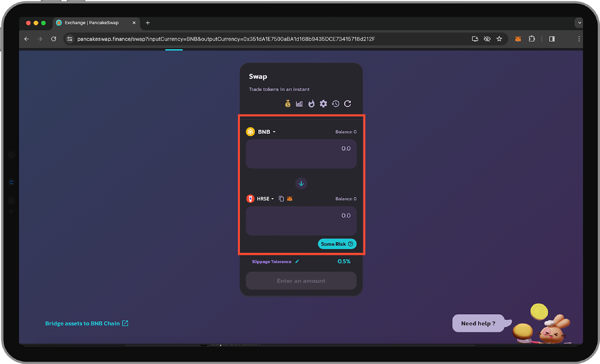Click the crossed-out eye tracking protection icon
The width and height of the screenshot is (600, 364).
487,39
